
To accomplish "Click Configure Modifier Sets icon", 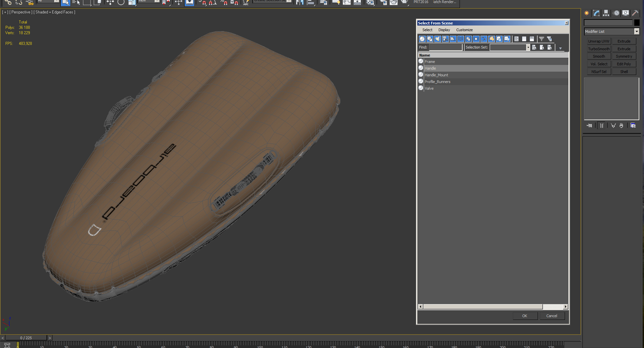I will click(x=633, y=126).
